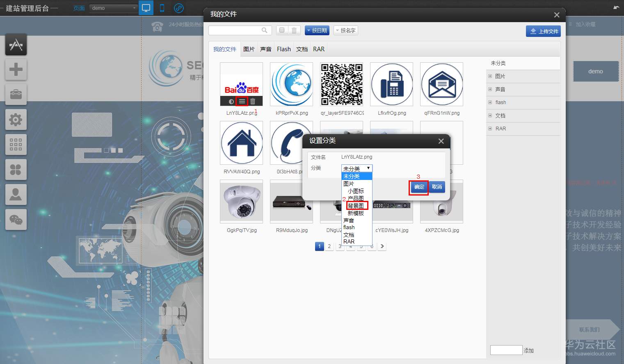Select the LfkvfrOg.png fax icon thumbnail

coord(391,84)
